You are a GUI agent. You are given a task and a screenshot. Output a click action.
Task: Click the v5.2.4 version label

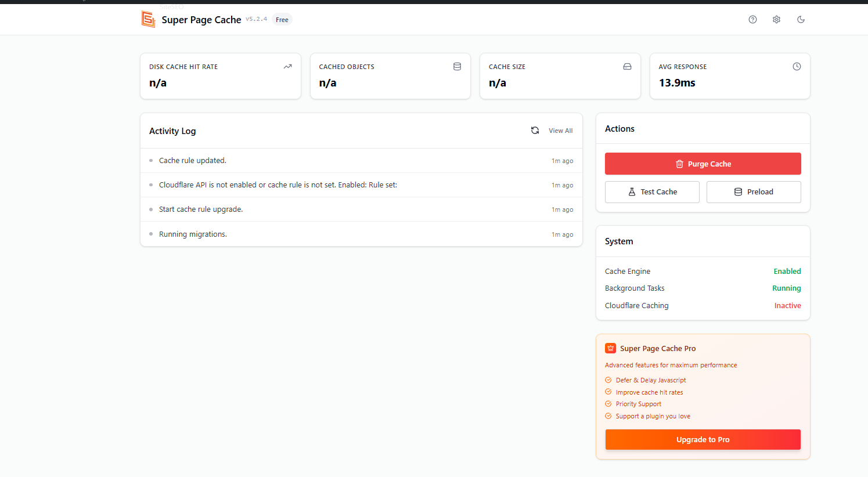click(x=256, y=19)
